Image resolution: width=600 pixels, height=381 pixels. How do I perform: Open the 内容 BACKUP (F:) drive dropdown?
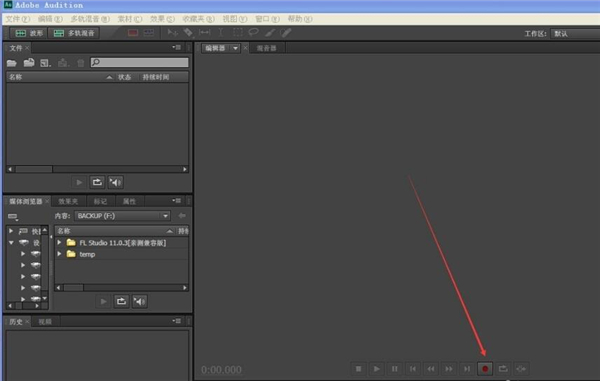click(x=122, y=216)
